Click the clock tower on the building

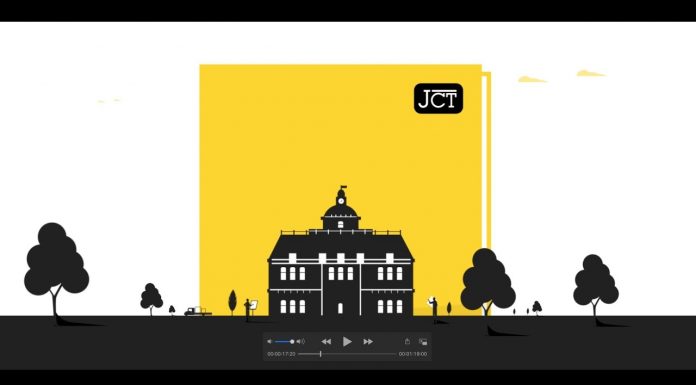[341, 200]
